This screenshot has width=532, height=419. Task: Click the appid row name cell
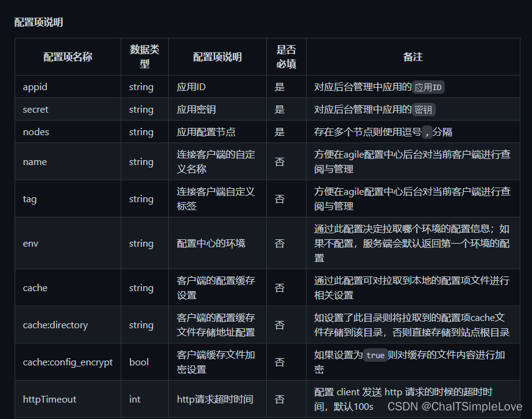pyautogui.click(x=35, y=87)
